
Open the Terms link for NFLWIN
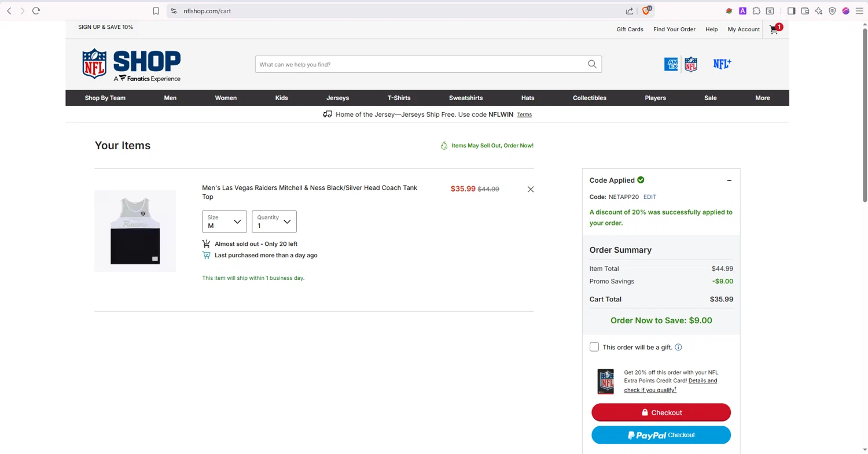click(x=524, y=115)
